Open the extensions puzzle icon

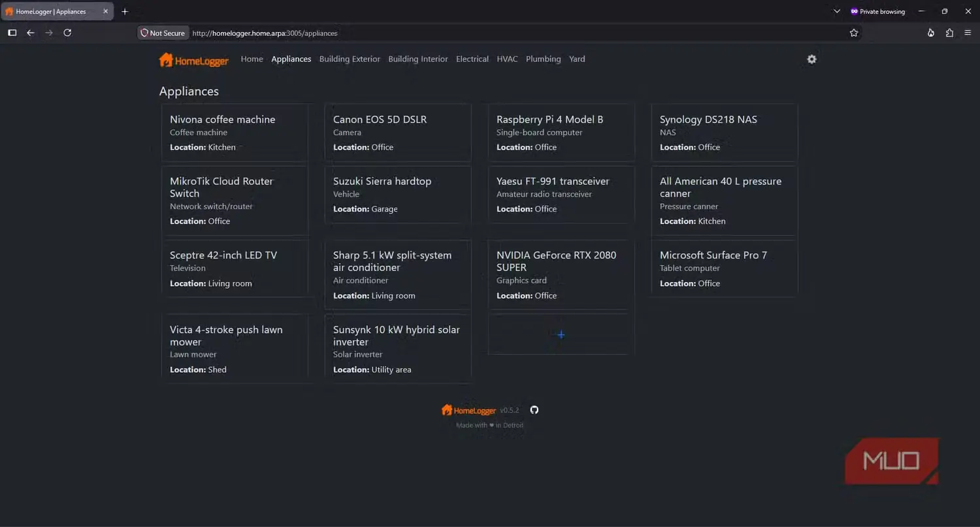click(x=949, y=33)
